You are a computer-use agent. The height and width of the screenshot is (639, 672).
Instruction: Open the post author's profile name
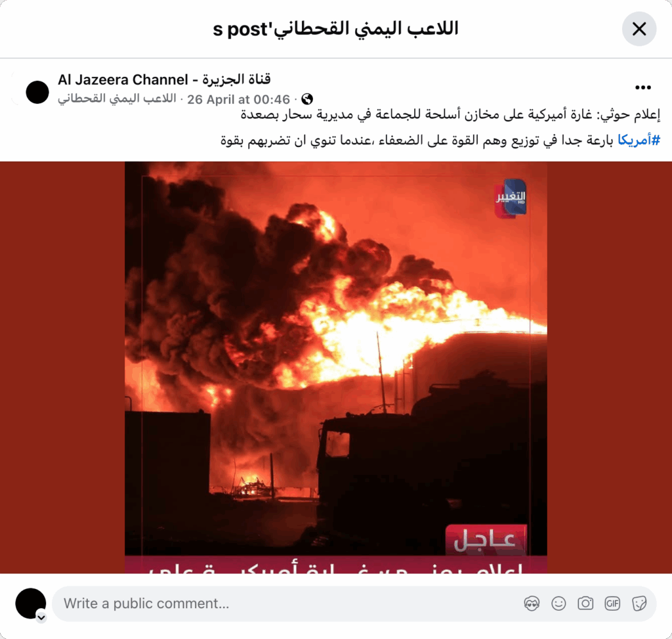(x=117, y=99)
